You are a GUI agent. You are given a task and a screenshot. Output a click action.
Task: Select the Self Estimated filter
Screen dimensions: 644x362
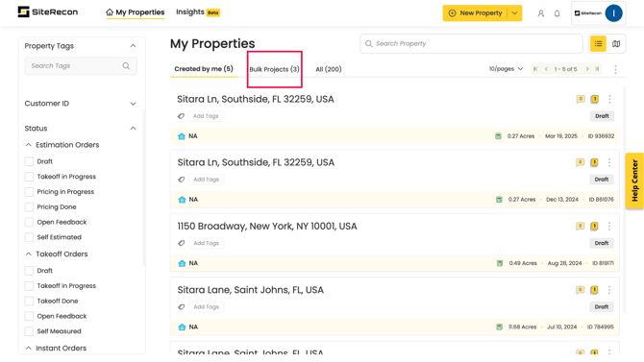pyautogui.click(x=29, y=237)
